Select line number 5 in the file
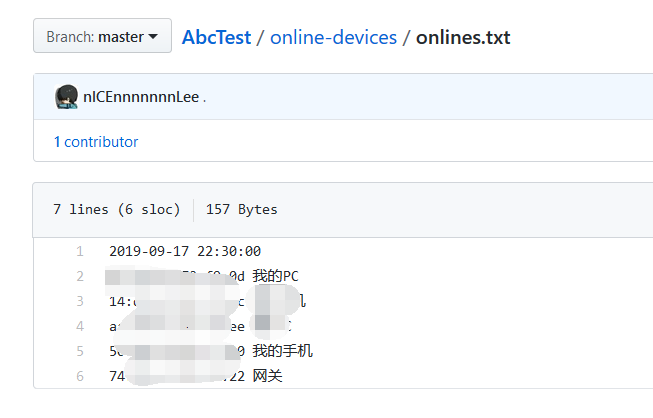The height and width of the screenshot is (418, 653). [80, 351]
